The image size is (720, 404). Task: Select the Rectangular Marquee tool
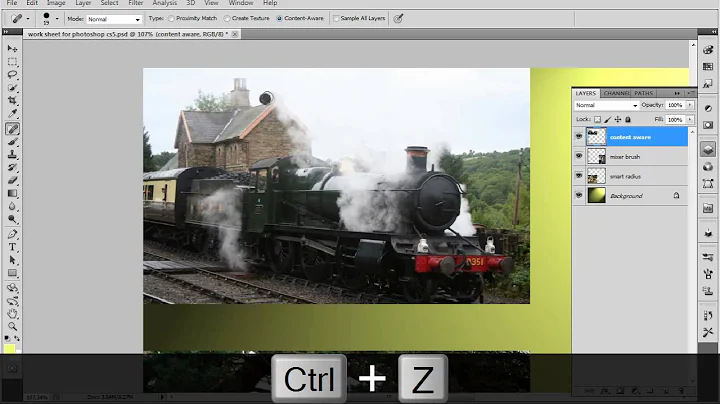(x=12, y=62)
